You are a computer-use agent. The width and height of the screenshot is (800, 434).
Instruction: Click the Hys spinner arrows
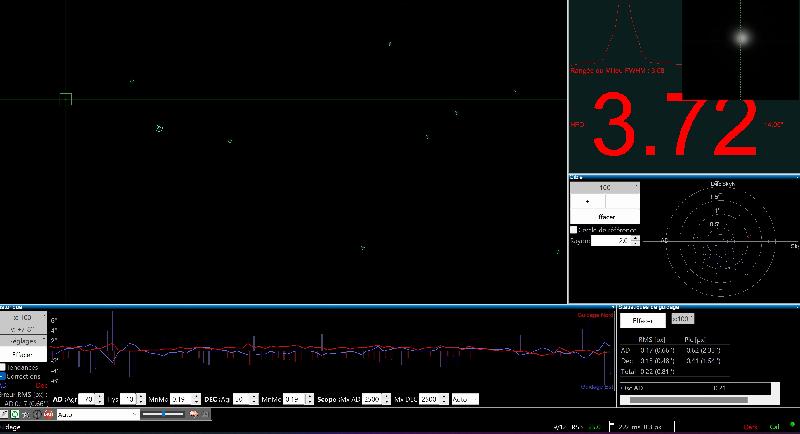coord(141,399)
